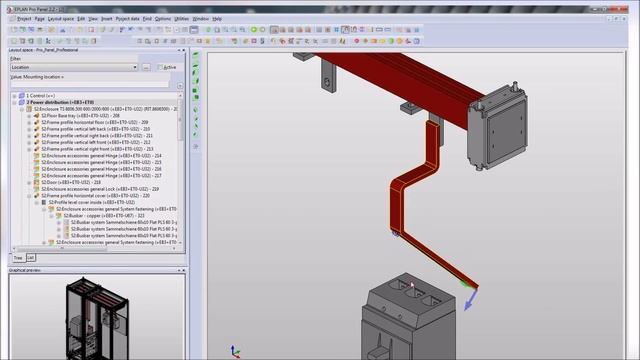
Task: Click the yellow twin-pillar icon in second toolbar row
Action: (342, 41)
